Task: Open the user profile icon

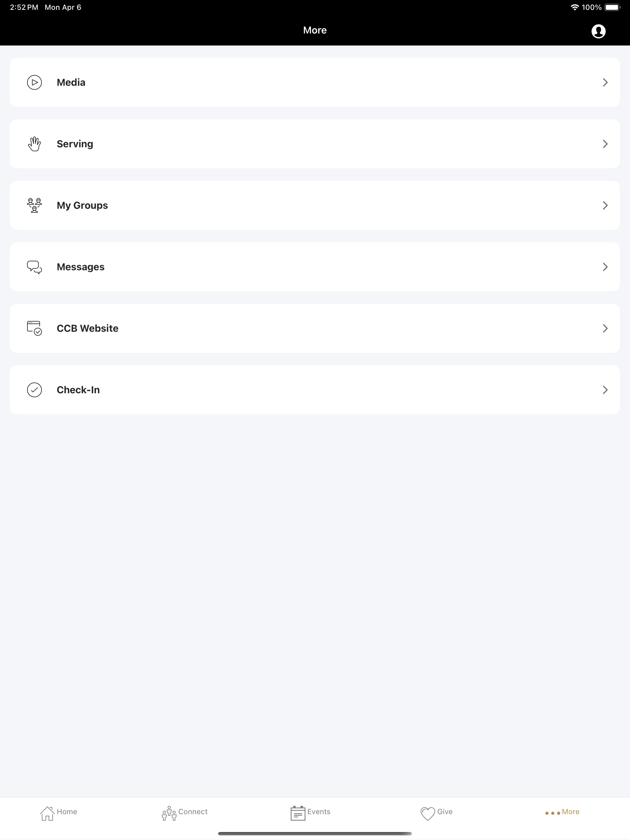Action: coord(598,31)
